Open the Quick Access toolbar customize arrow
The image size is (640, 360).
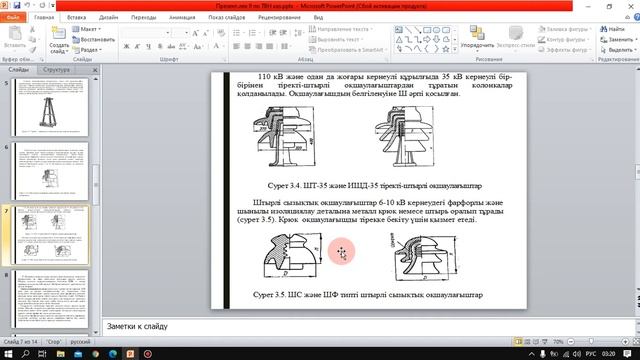point(53,6)
